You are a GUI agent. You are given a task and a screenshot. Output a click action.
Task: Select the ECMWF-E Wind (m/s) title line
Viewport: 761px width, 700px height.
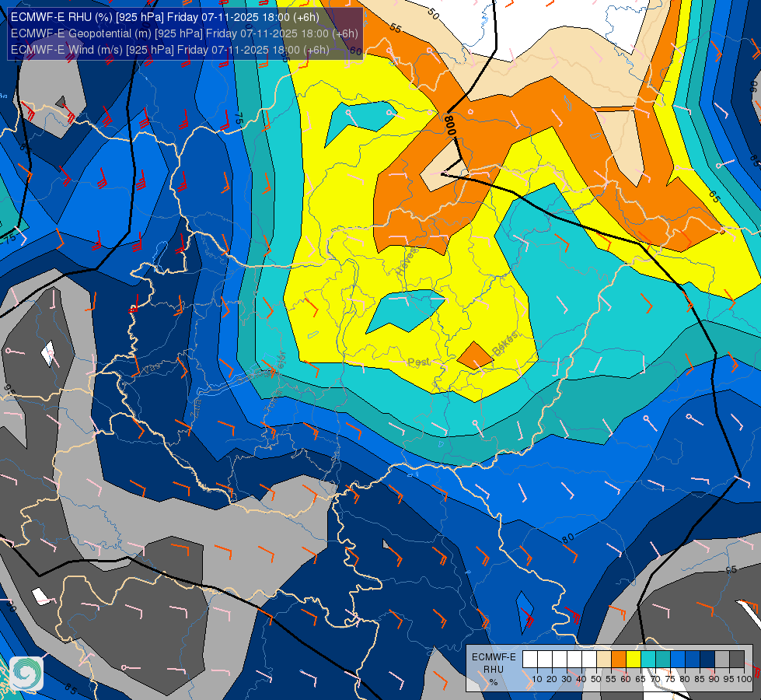(x=170, y=50)
